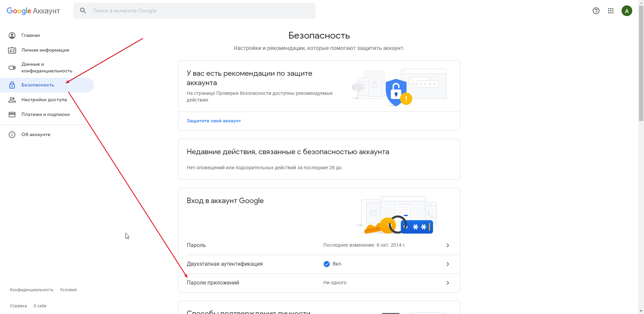Click the page vertical scrollbar thumb
644x314 pixels.
(x=641, y=64)
